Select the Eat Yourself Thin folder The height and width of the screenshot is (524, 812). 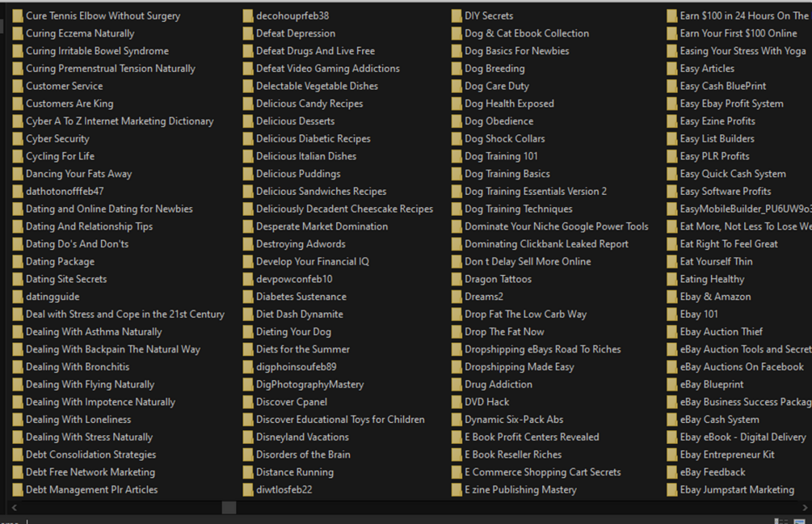click(x=716, y=262)
